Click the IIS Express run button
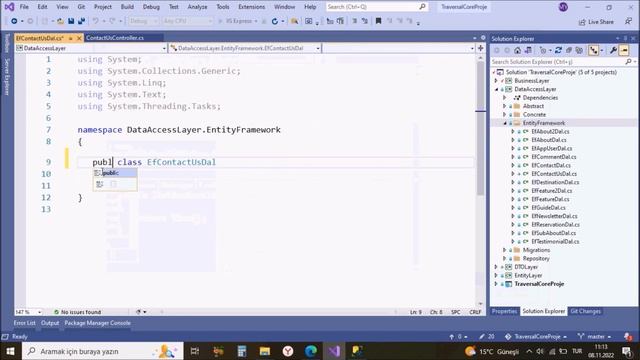Viewport: 640px width, 360px height. [x=237, y=21]
